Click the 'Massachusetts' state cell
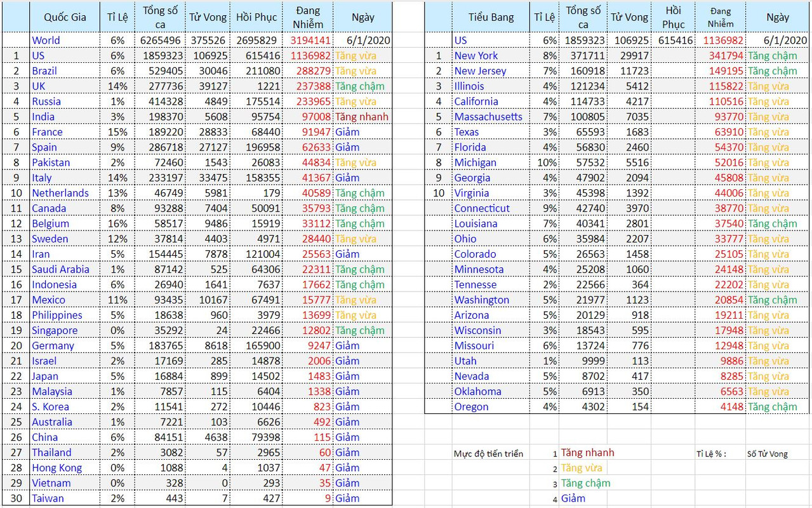The image size is (812, 508). coord(491,116)
